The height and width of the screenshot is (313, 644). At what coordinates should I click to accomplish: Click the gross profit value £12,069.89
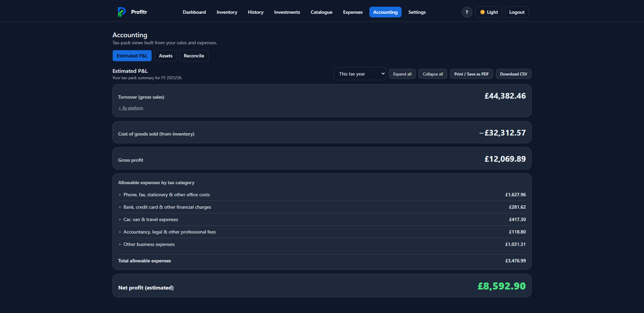(x=505, y=159)
